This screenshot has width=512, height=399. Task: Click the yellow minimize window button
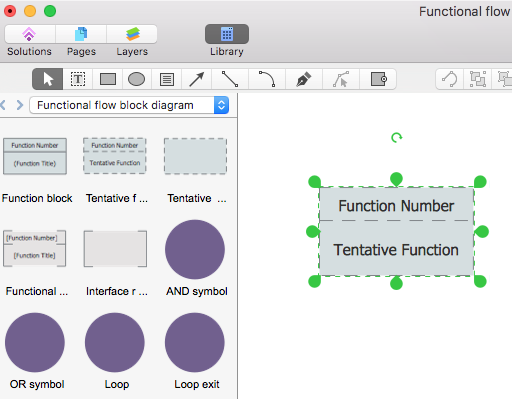coord(30,11)
